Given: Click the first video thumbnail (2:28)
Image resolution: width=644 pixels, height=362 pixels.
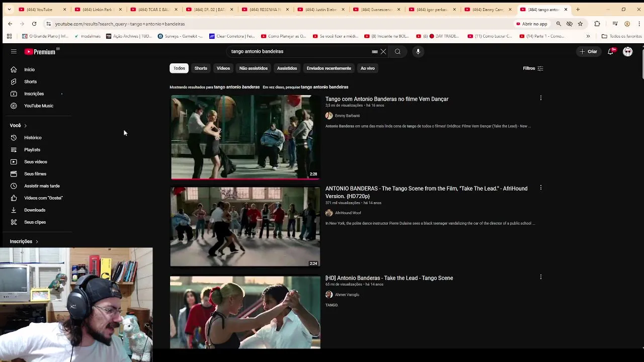Looking at the screenshot, I should tap(245, 137).
